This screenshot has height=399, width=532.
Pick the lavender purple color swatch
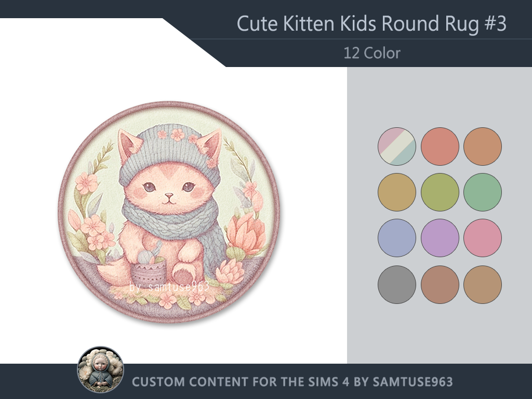pyautogui.click(x=440, y=238)
